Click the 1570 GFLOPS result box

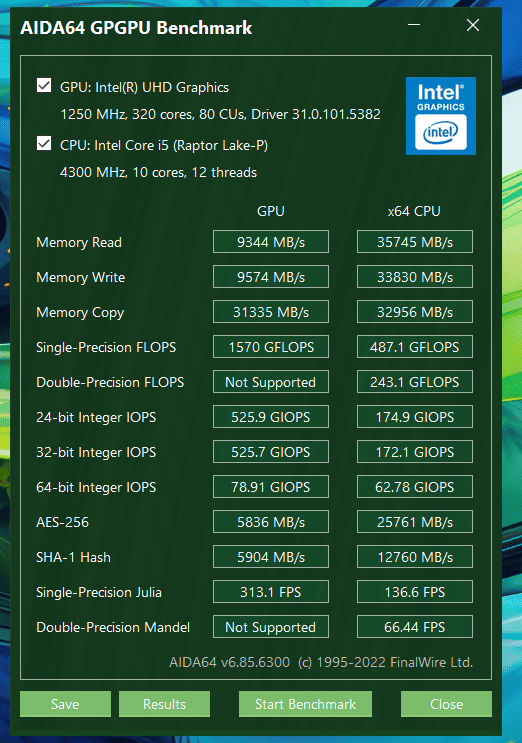pyautogui.click(x=271, y=347)
